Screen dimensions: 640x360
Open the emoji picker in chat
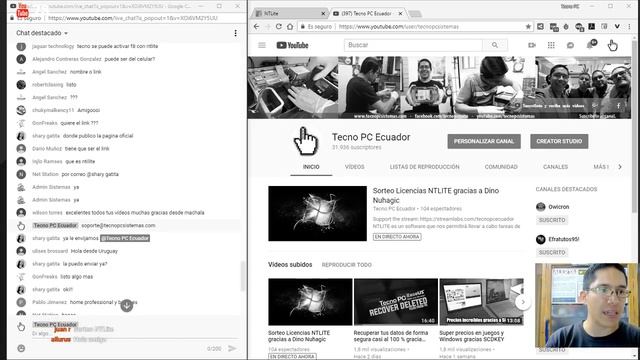pyautogui.click(x=21, y=348)
